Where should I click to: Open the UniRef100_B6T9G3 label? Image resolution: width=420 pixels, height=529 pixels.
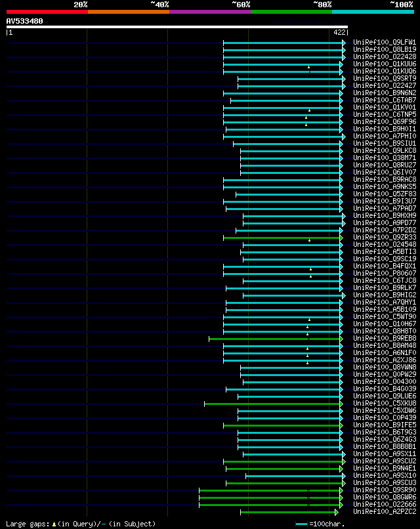click(x=385, y=432)
